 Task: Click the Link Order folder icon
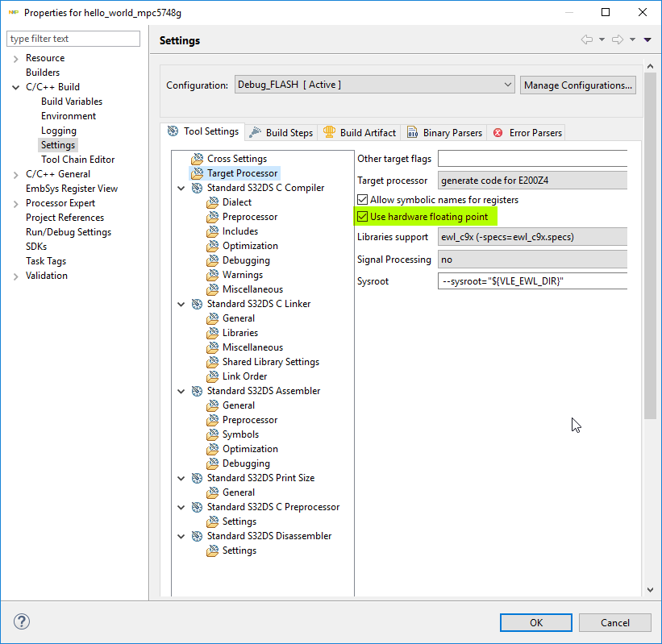pyautogui.click(x=213, y=376)
